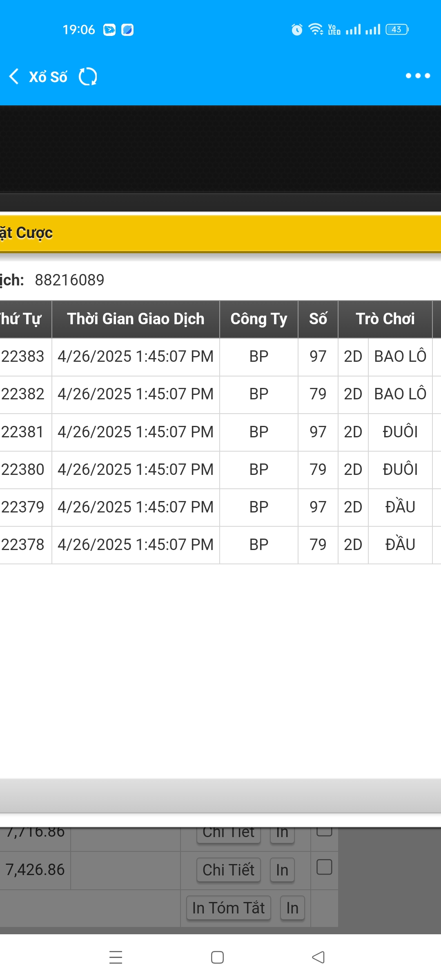Click In button next to In Tóm Tắt

(292, 908)
